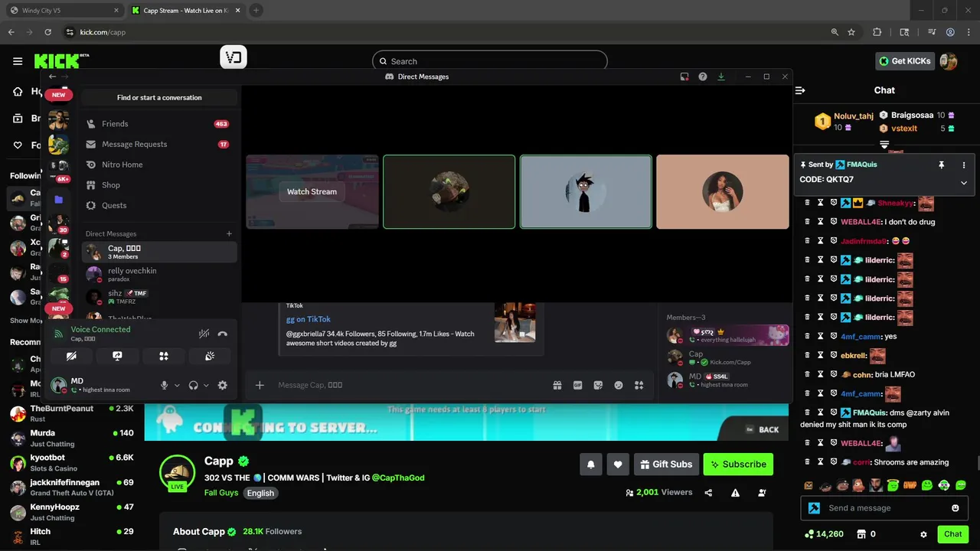Open the GIF picker in Discord

tap(578, 386)
